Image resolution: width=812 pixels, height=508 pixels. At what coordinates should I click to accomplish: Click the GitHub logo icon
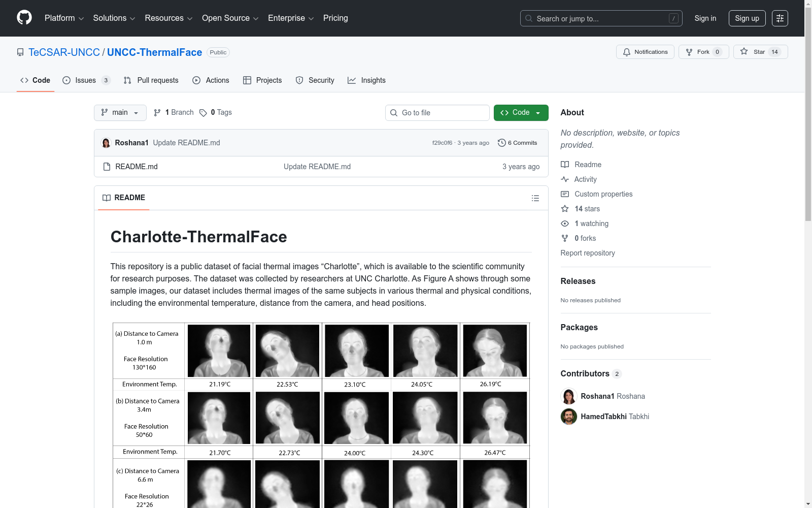point(24,18)
